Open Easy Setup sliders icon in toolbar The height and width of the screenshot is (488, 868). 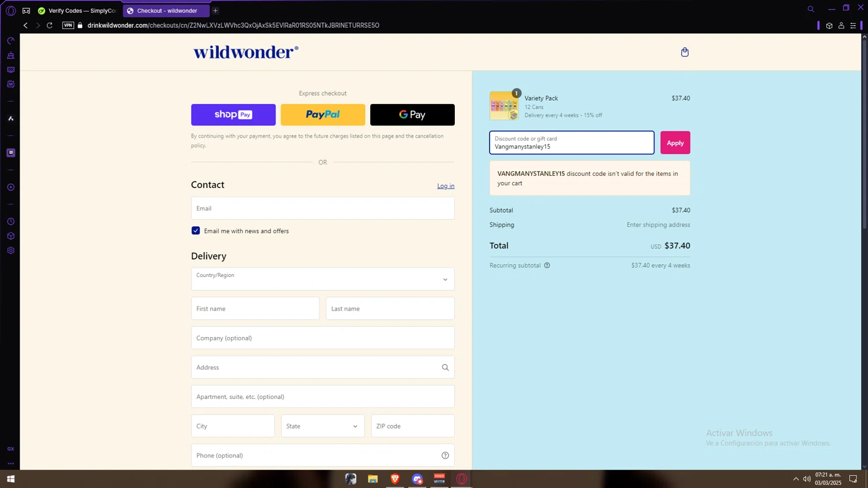click(853, 25)
